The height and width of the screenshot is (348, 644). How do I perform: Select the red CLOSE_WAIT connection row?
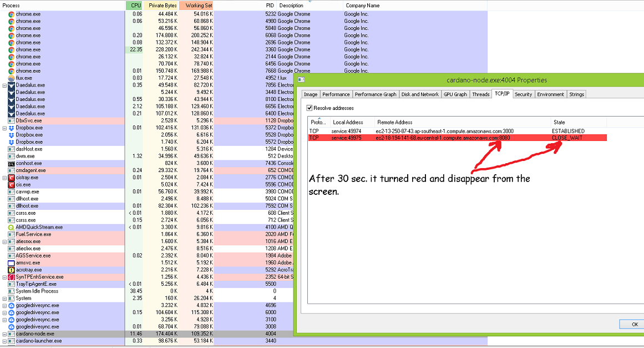[458, 138]
